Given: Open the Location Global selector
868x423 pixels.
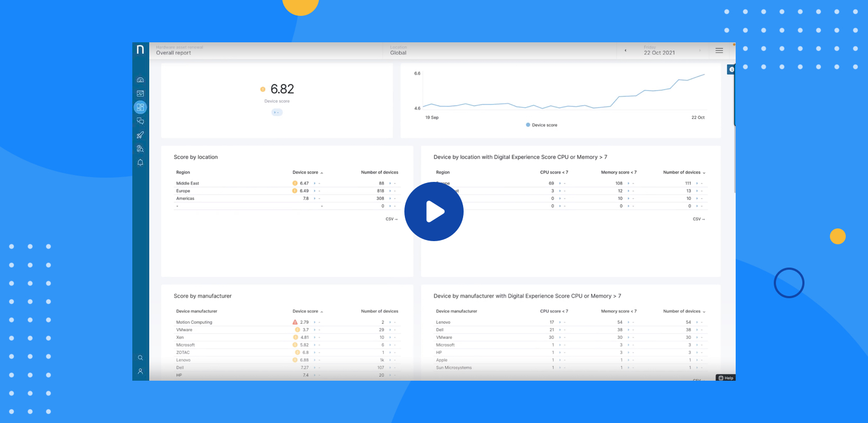Looking at the screenshot, I should pyautogui.click(x=399, y=51).
